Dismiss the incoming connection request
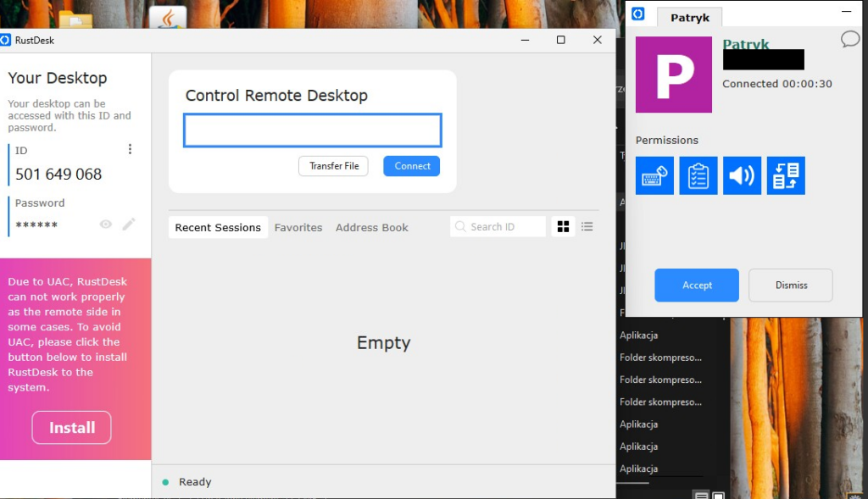 click(791, 286)
